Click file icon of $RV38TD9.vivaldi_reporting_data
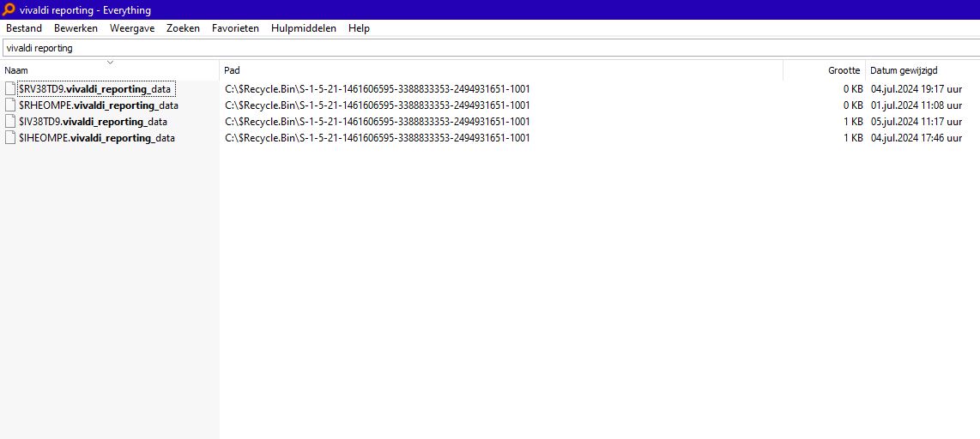The image size is (980, 439). pyautogui.click(x=10, y=88)
